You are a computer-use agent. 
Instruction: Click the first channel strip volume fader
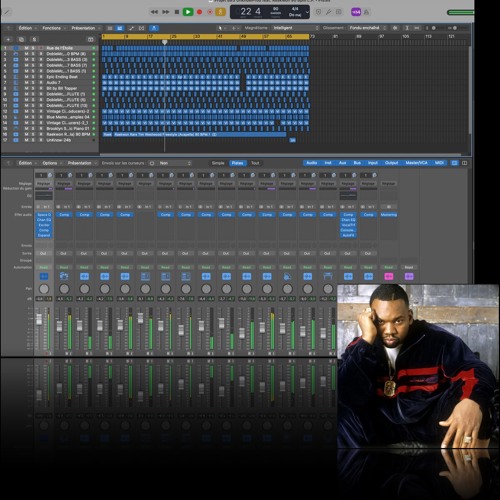(39, 319)
